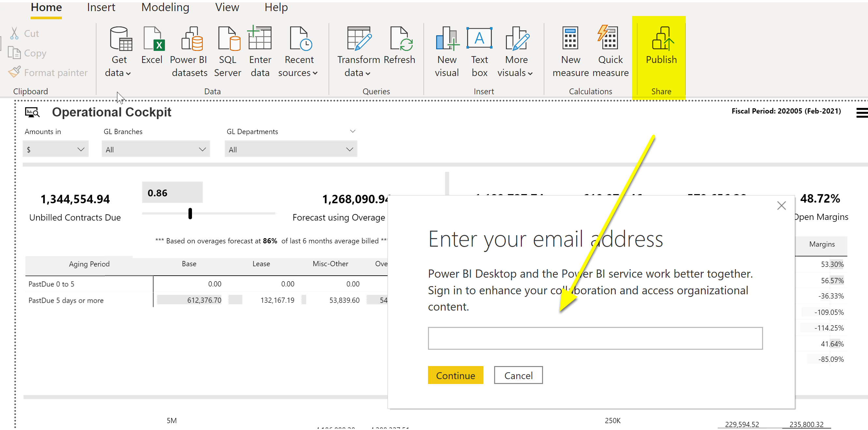Viewport: 868px width, 430px height.
Task: Click the 53,839.60 Misc-Other value
Action: (x=345, y=300)
